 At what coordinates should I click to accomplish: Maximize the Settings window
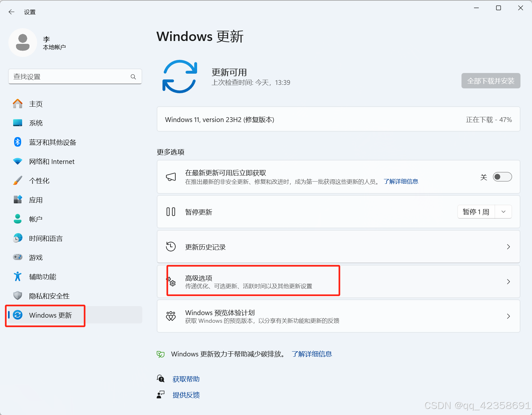[x=498, y=8]
